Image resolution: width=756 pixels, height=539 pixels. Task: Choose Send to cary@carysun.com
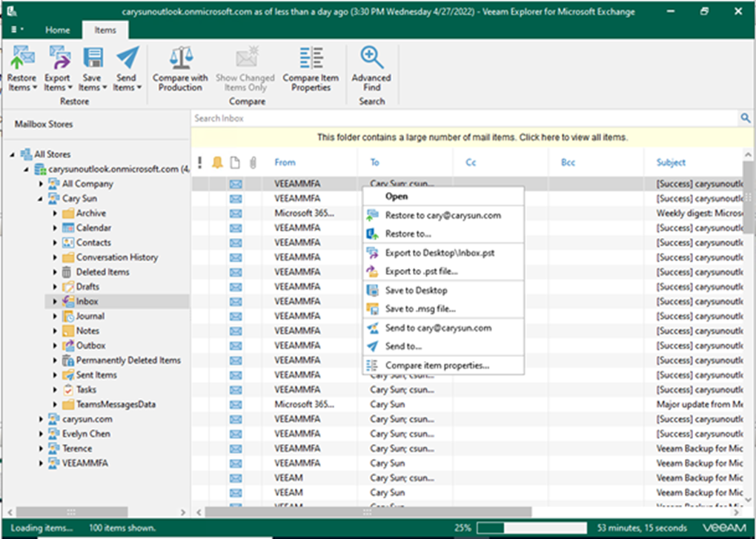(443, 328)
